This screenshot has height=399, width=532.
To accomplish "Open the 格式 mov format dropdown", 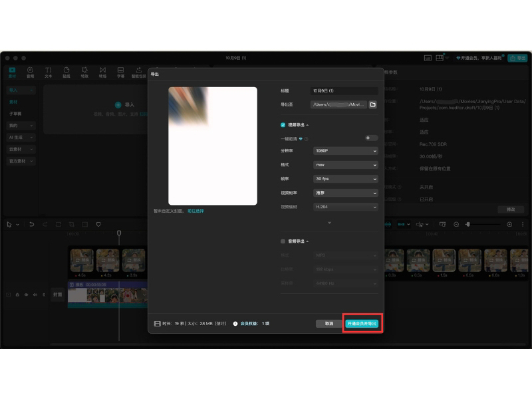I will (x=345, y=165).
